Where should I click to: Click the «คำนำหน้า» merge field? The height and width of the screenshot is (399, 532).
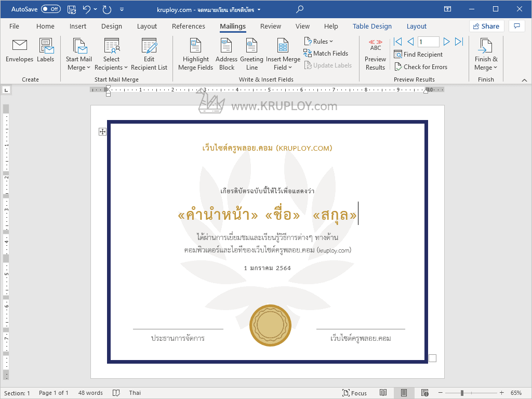pos(218,215)
